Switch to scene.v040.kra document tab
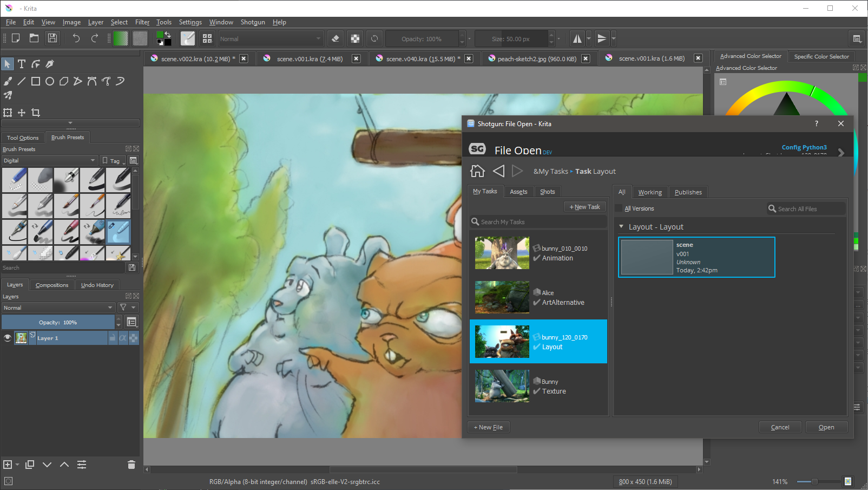 (423, 58)
